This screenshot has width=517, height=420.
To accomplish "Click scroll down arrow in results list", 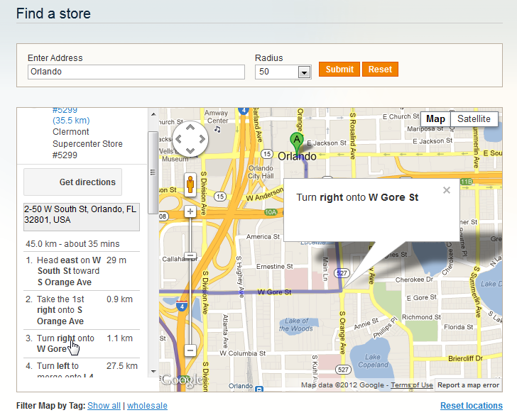I will click(x=153, y=371).
